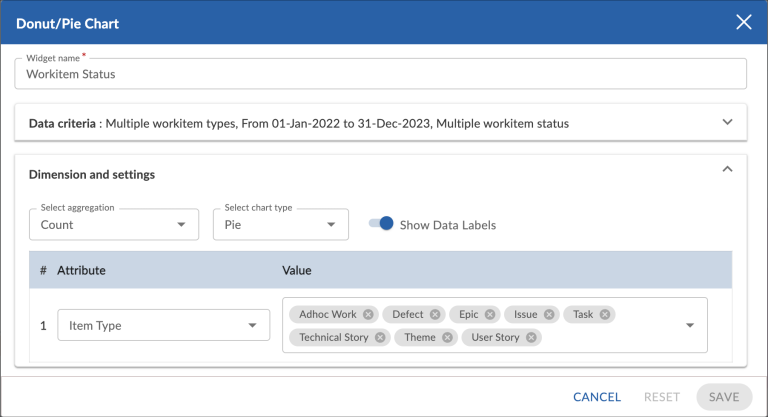Remove the Epic chip
The height and width of the screenshot is (417, 768).
(x=490, y=315)
